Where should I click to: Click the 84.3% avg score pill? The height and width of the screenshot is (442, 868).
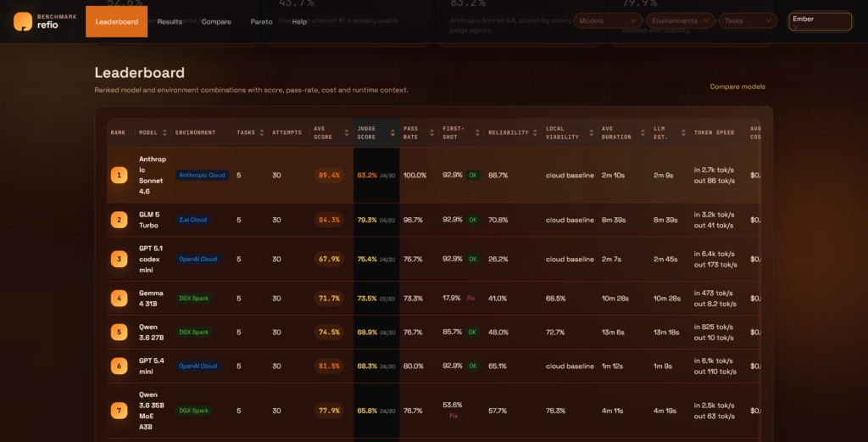(329, 220)
